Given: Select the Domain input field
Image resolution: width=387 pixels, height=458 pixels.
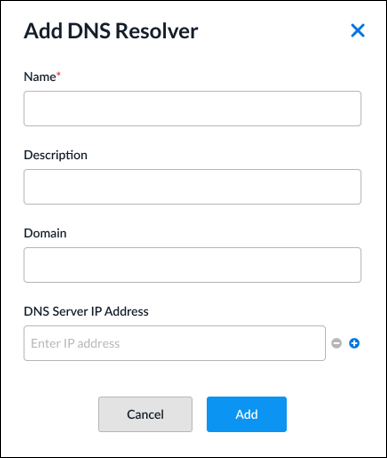Looking at the screenshot, I should point(192,265).
